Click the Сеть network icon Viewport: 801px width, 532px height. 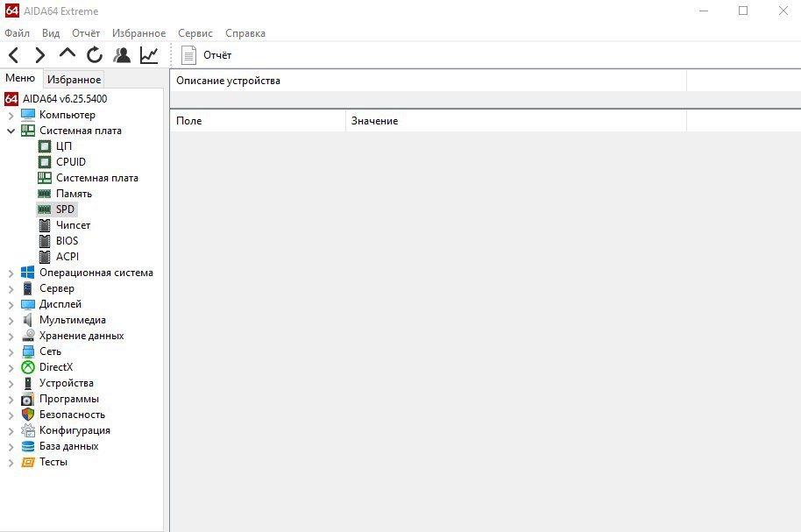point(28,351)
